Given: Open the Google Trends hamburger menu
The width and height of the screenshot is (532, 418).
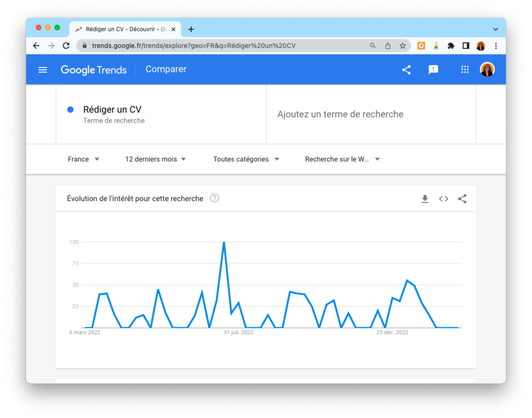Looking at the screenshot, I should pyautogui.click(x=43, y=70).
